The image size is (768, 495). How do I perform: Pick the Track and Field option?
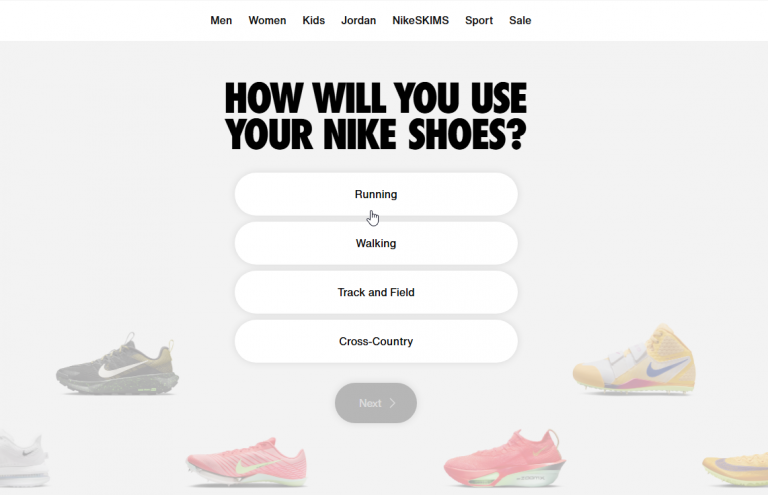point(376,292)
